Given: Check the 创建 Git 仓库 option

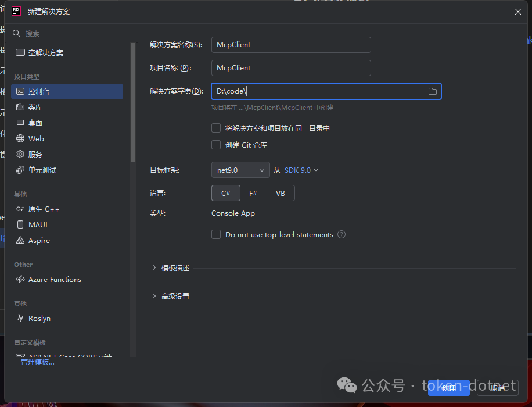Looking at the screenshot, I should tap(216, 145).
